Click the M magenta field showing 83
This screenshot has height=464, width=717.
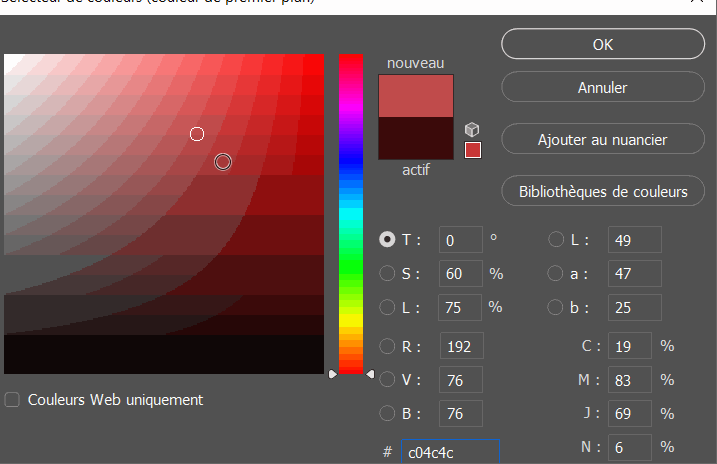tap(630, 379)
